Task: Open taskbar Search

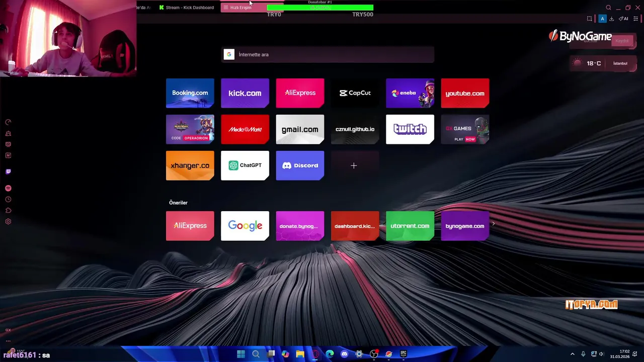Action: click(256, 354)
